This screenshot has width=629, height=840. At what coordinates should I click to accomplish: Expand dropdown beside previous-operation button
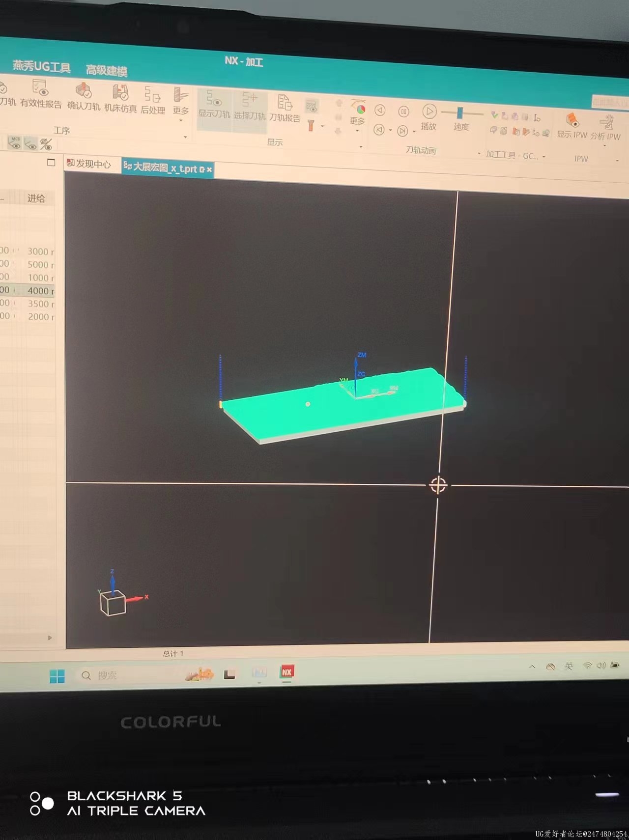click(390, 131)
